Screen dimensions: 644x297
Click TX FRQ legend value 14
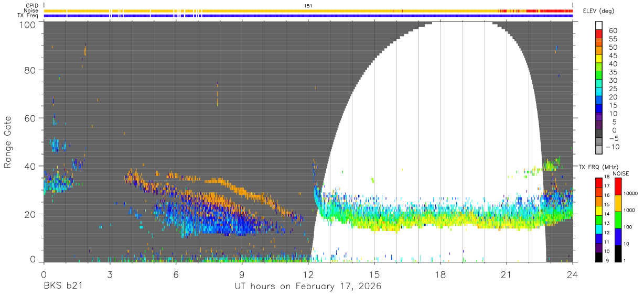point(607,214)
